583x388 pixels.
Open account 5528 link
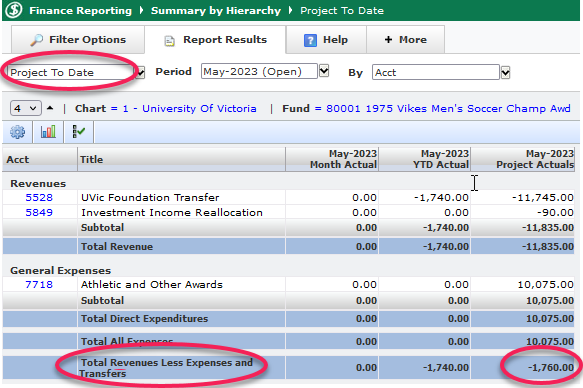click(x=39, y=197)
